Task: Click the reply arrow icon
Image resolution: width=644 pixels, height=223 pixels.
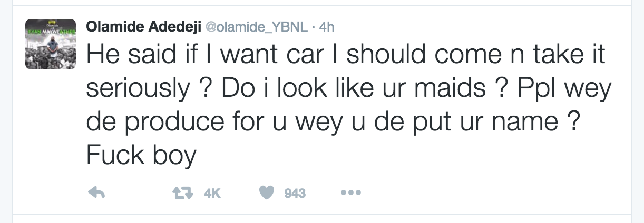Action: pyautogui.click(x=95, y=194)
